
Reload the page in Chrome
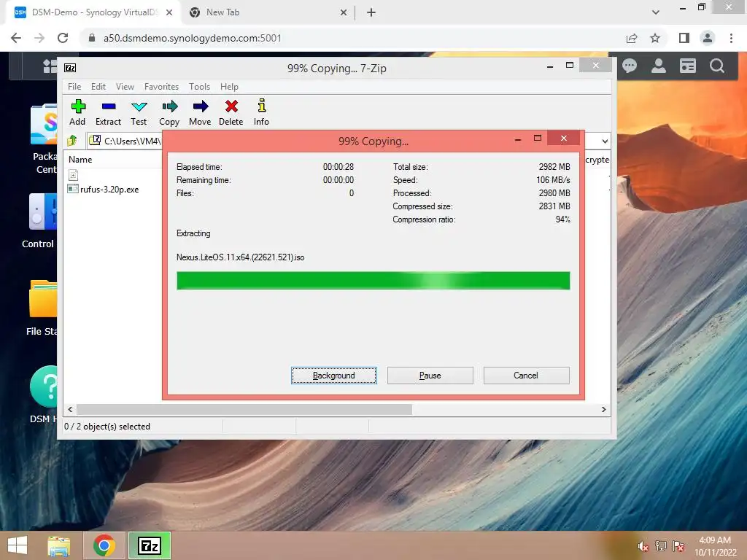(x=63, y=38)
